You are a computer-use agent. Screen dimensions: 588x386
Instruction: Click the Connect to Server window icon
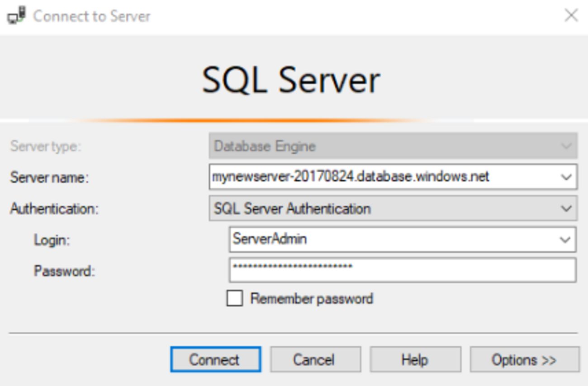[x=16, y=16]
